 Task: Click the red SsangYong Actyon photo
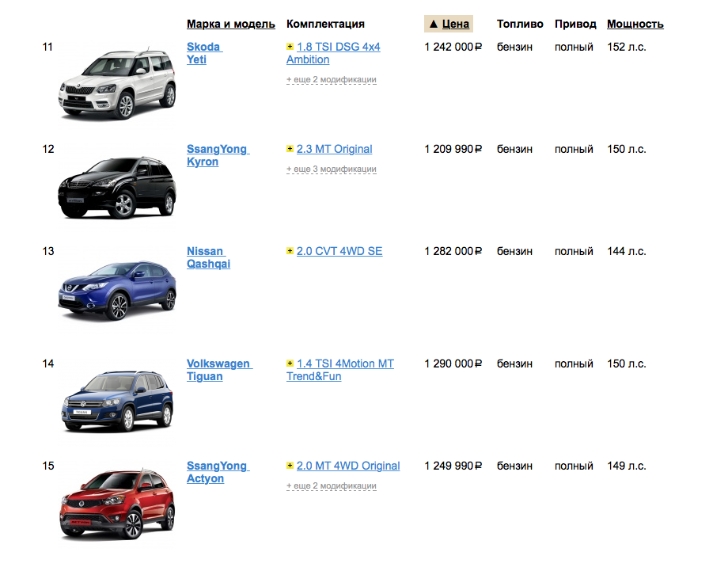[116, 503]
